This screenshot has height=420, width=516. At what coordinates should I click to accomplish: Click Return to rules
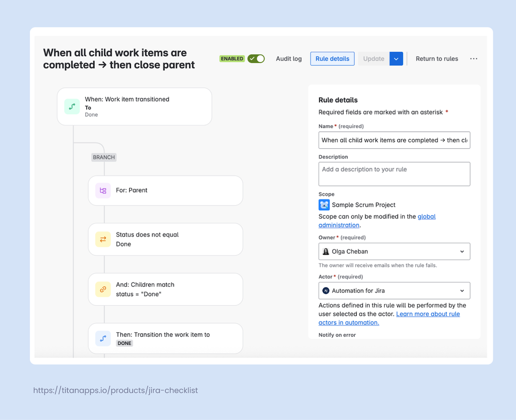[x=436, y=58]
